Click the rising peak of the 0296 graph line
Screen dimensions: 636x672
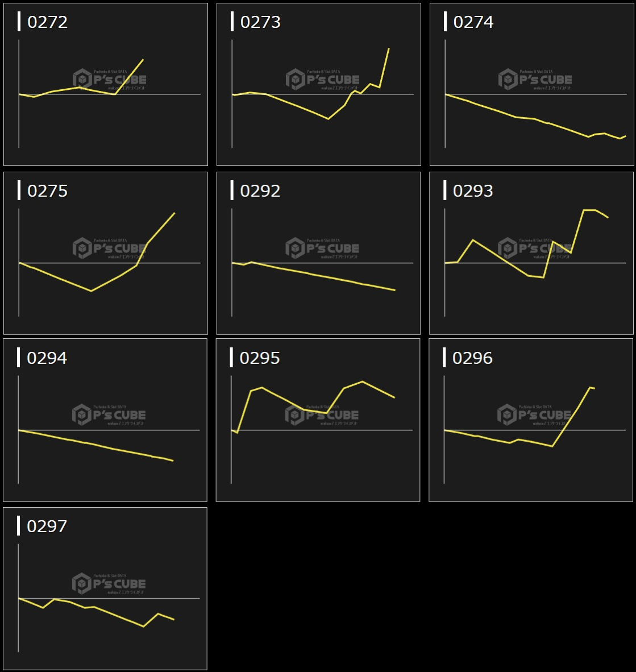pyautogui.click(x=590, y=387)
